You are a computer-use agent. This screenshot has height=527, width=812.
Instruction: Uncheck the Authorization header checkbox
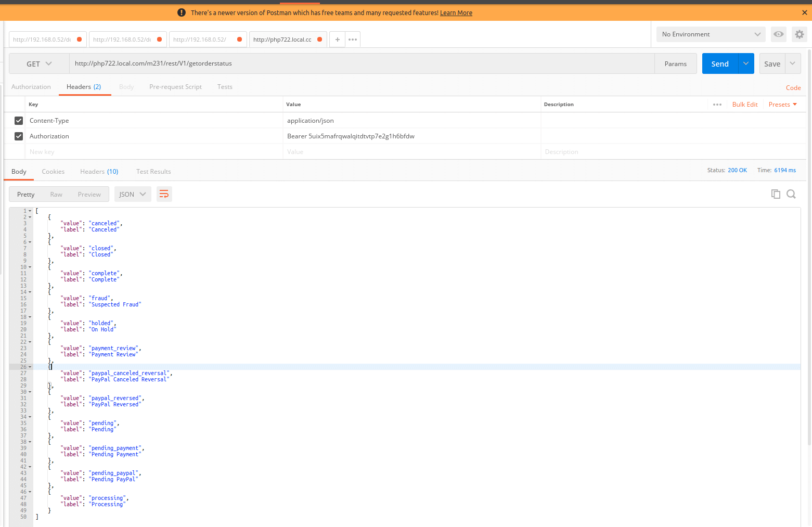pyautogui.click(x=19, y=136)
